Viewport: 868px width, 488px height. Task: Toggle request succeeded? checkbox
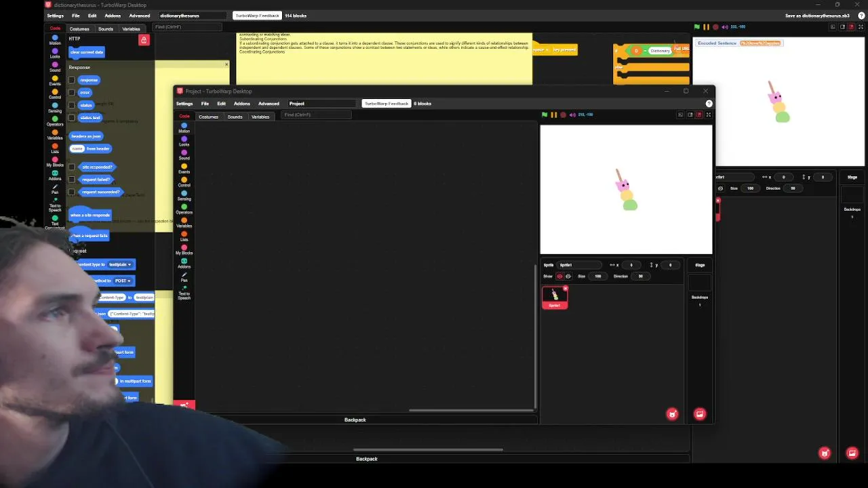[72, 192]
